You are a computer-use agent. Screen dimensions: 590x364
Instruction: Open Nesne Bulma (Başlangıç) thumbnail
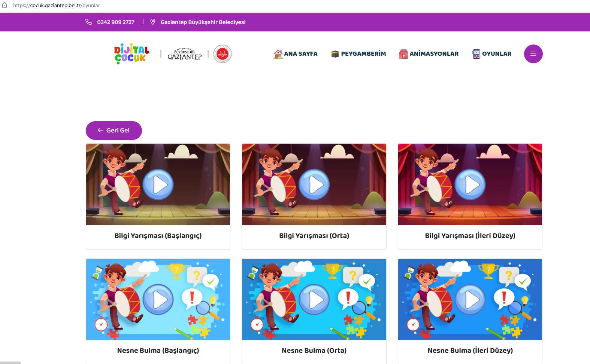[x=158, y=299]
